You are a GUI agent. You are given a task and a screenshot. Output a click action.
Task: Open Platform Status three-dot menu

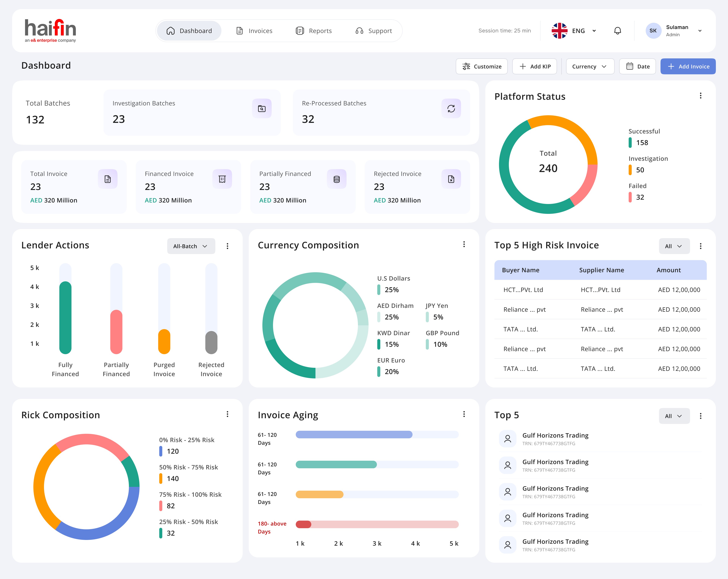click(x=700, y=96)
